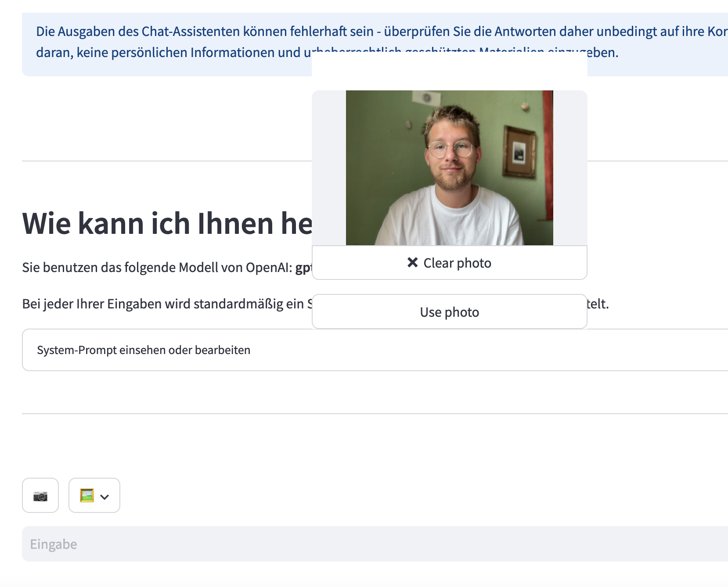Viewport: 728px width, 587px height.
Task: Click the Clear photo button
Action: coord(449,263)
